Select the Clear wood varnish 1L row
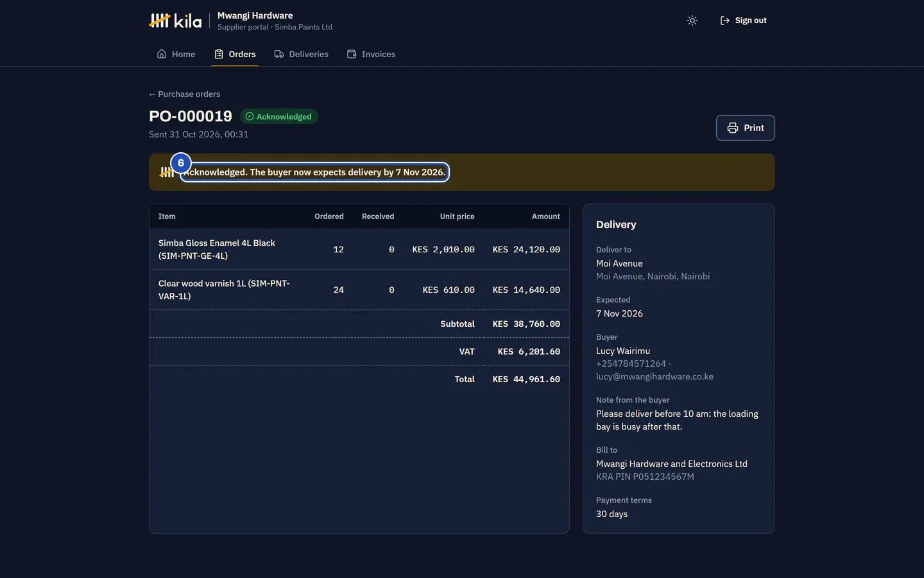Image resolution: width=924 pixels, height=578 pixels. 359,290
